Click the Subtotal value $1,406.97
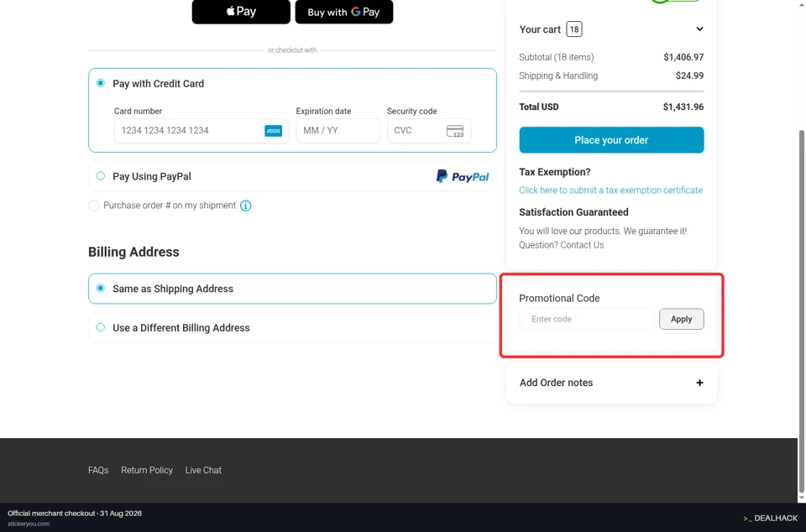The image size is (806, 532). [x=683, y=57]
